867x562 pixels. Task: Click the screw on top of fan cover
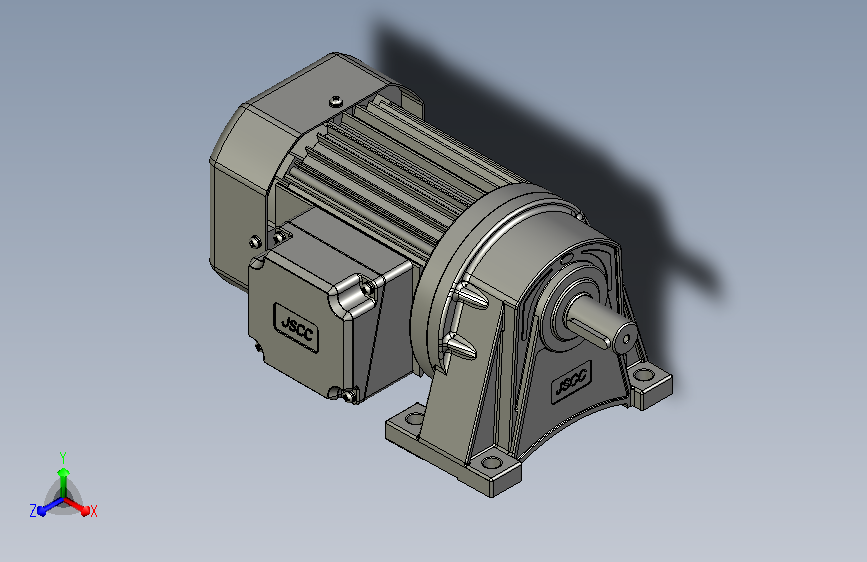(x=336, y=101)
